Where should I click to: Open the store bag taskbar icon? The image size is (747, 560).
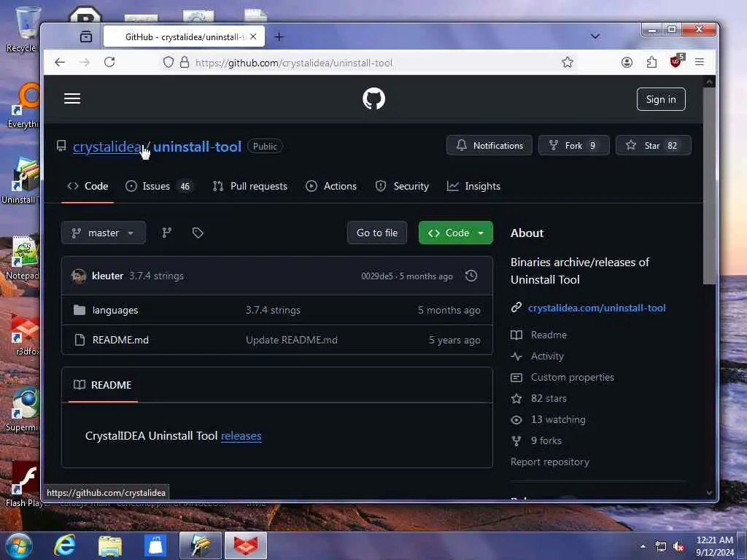tap(155, 545)
